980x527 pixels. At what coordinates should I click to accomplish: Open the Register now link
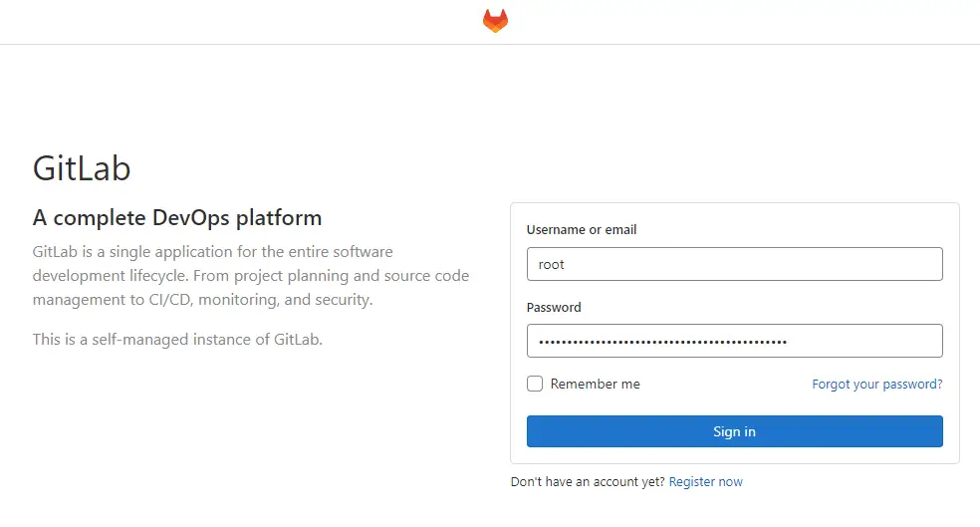point(706,481)
